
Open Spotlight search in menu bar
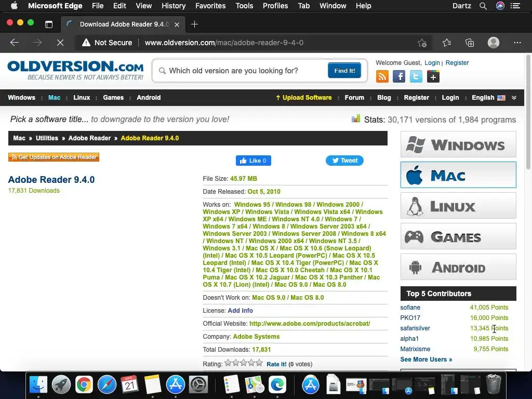[x=483, y=6]
